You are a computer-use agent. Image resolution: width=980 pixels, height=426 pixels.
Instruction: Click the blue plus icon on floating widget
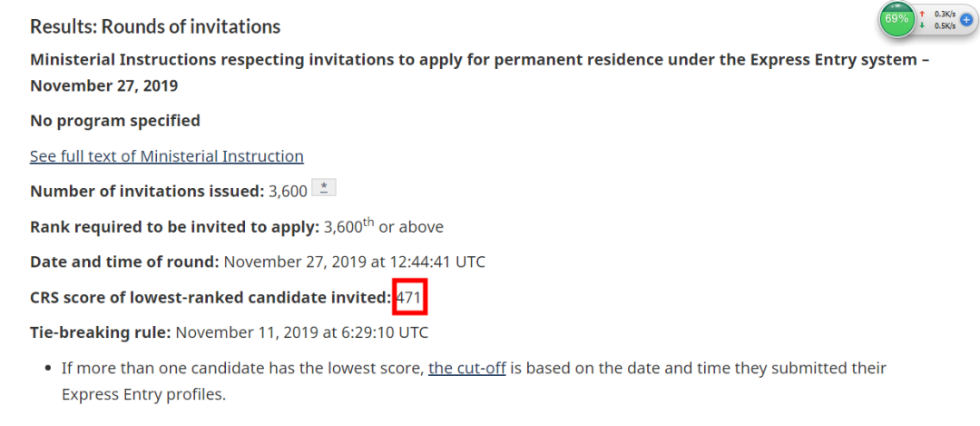tap(966, 19)
